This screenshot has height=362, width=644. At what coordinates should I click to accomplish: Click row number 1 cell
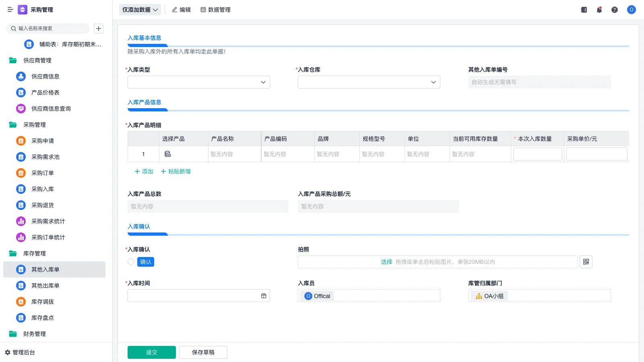[x=143, y=154]
